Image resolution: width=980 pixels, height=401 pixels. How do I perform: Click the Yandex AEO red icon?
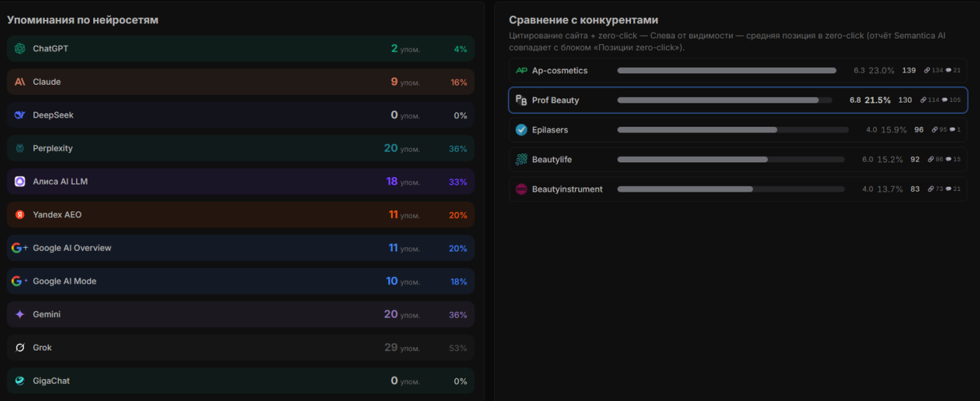pyautogui.click(x=20, y=214)
